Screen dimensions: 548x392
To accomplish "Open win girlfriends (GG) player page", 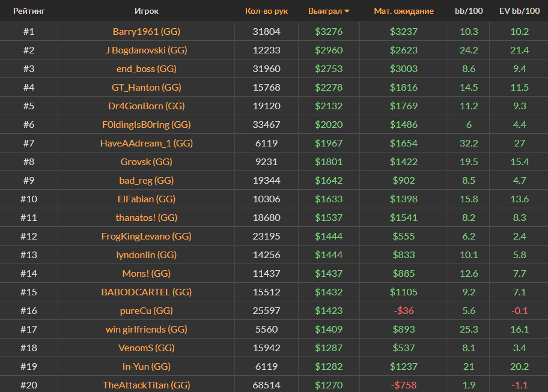I will (x=147, y=329).
